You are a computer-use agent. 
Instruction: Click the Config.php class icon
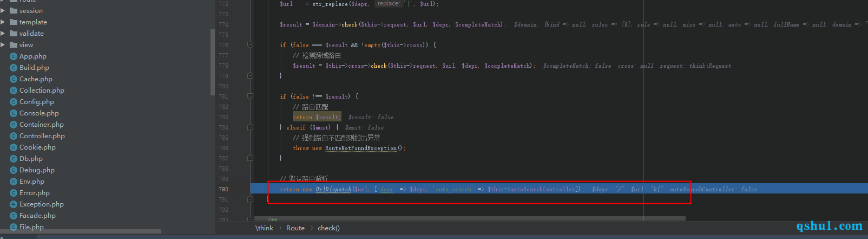(14, 102)
